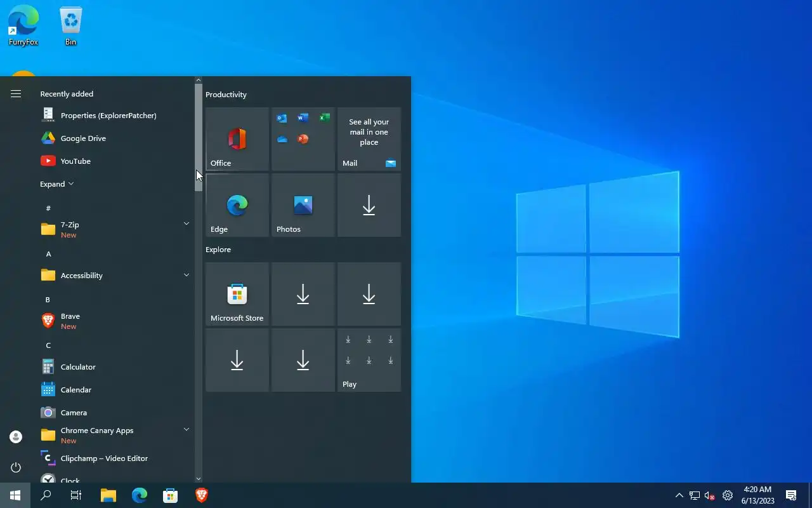The height and width of the screenshot is (508, 812).
Task: Open the Edge tile in Productivity
Action: (x=237, y=205)
